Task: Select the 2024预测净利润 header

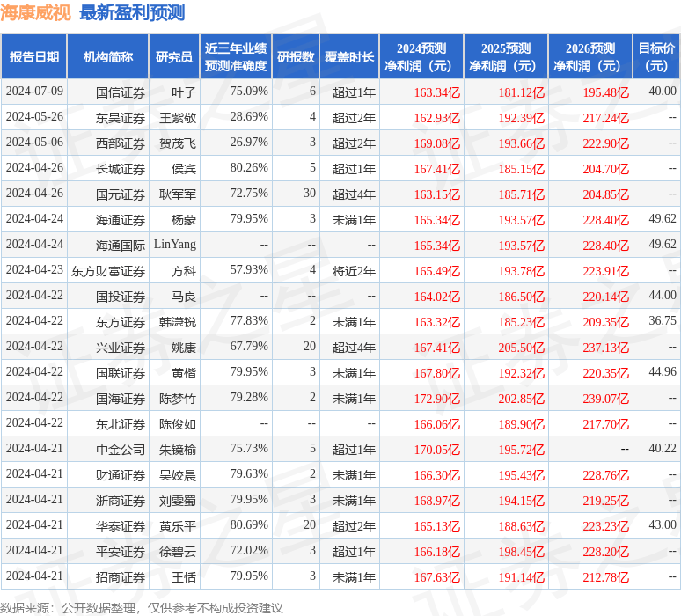Action: click(x=421, y=57)
